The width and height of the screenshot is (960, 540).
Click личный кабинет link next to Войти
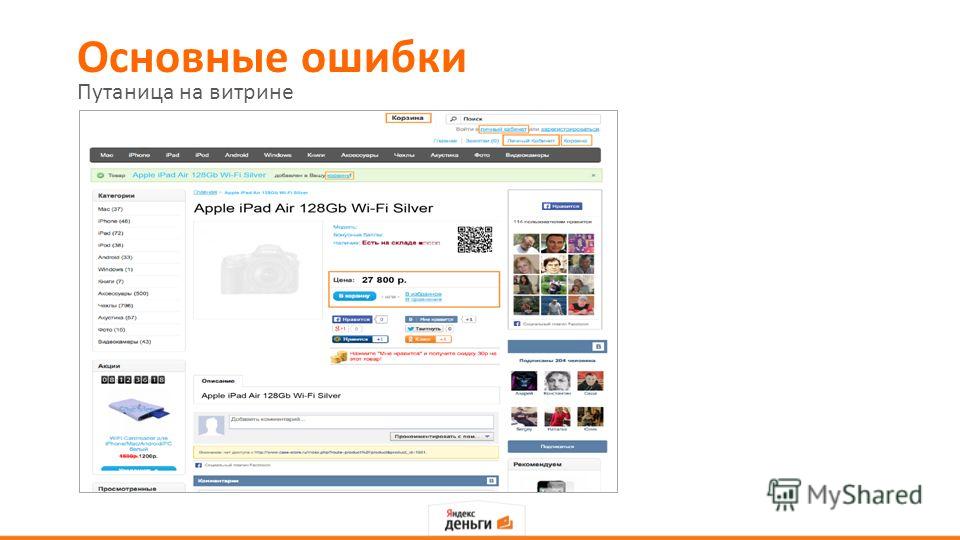503,130
